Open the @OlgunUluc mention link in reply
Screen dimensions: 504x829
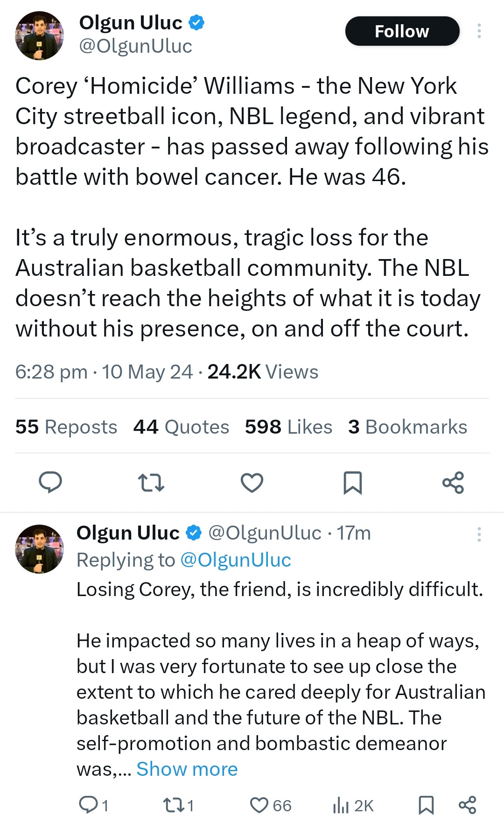236,560
